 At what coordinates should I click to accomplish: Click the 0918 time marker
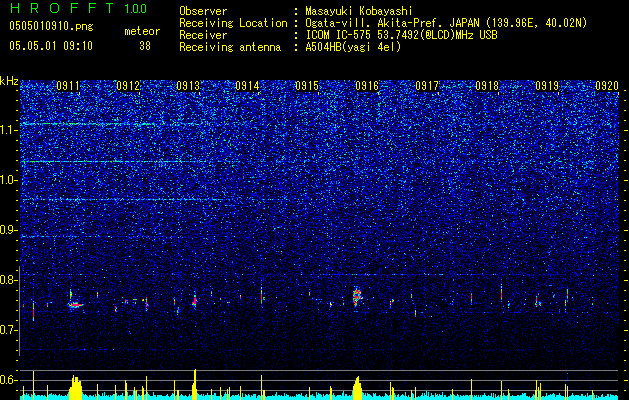click(x=487, y=86)
